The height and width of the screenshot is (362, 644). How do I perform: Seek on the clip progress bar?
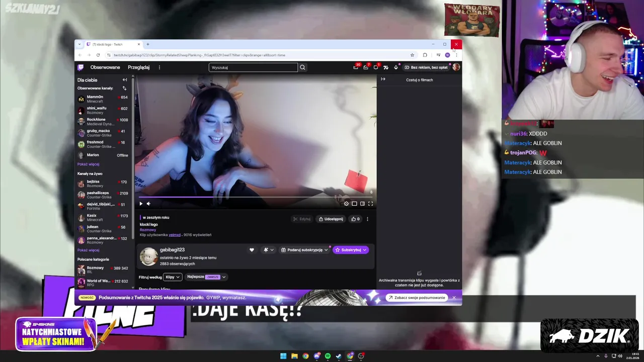[x=256, y=197]
